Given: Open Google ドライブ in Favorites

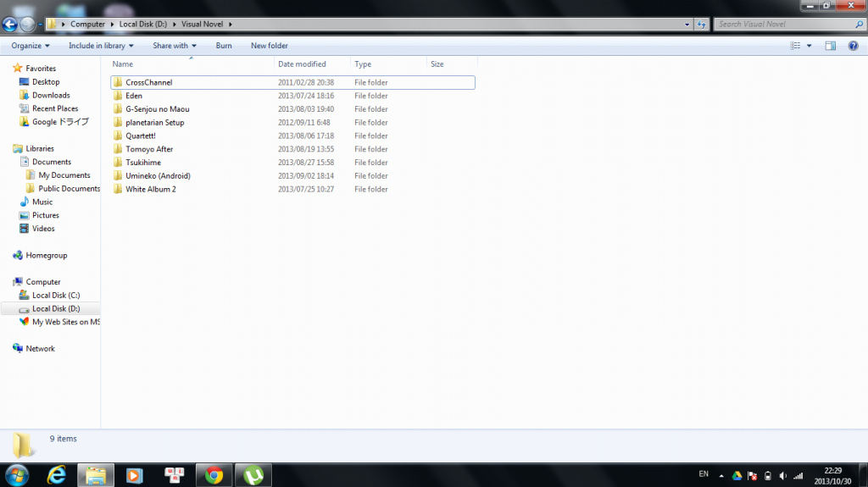Looking at the screenshot, I should [x=60, y=122].
